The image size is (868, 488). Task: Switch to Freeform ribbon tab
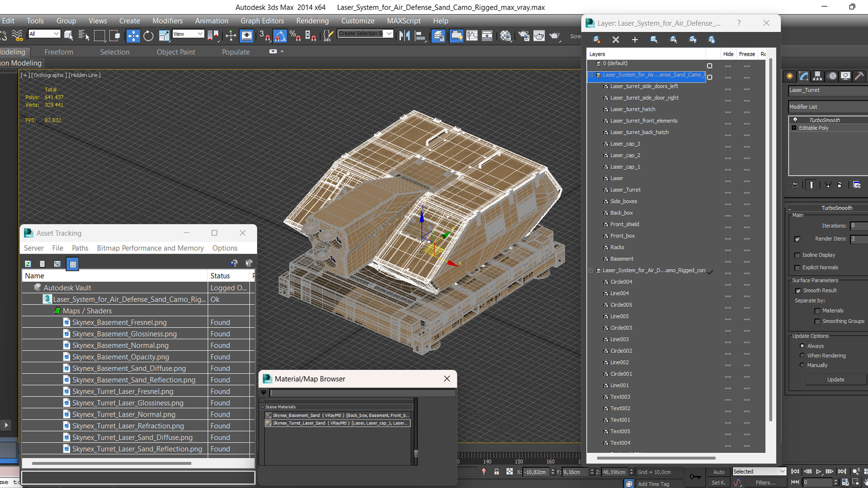[59, 52]
